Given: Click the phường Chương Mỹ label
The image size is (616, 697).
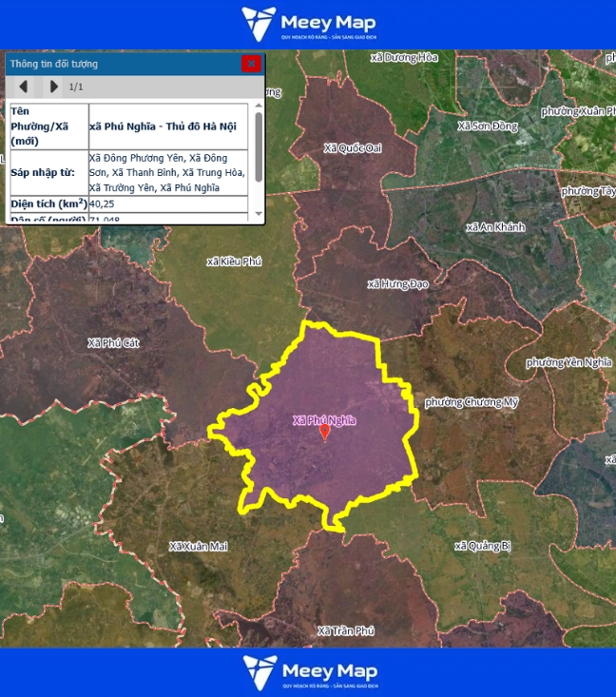Looking at the screenshot, I should point(472,402).
